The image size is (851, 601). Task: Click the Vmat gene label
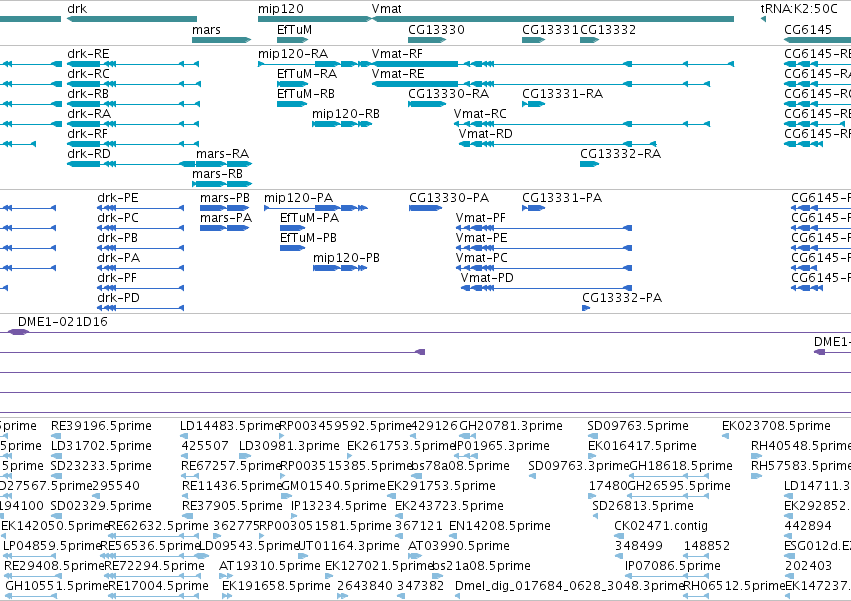[x=386, y=9]
